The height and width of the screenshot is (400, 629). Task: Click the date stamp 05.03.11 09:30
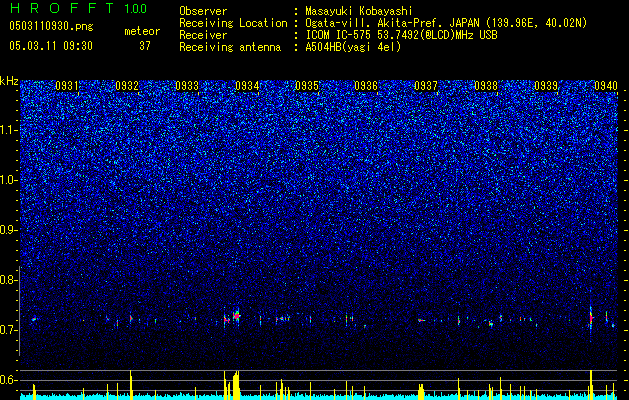[51, 46]
